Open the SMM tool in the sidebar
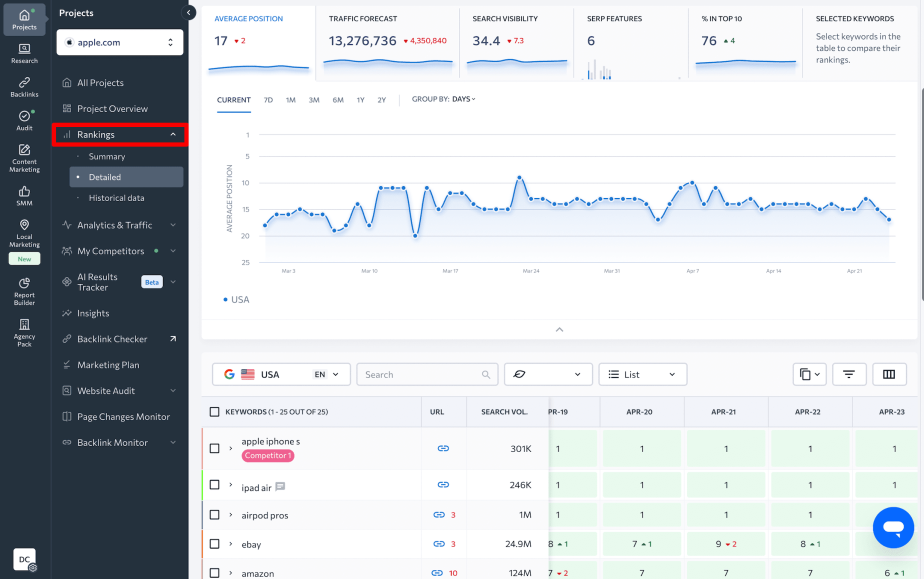 coord(23,196)
